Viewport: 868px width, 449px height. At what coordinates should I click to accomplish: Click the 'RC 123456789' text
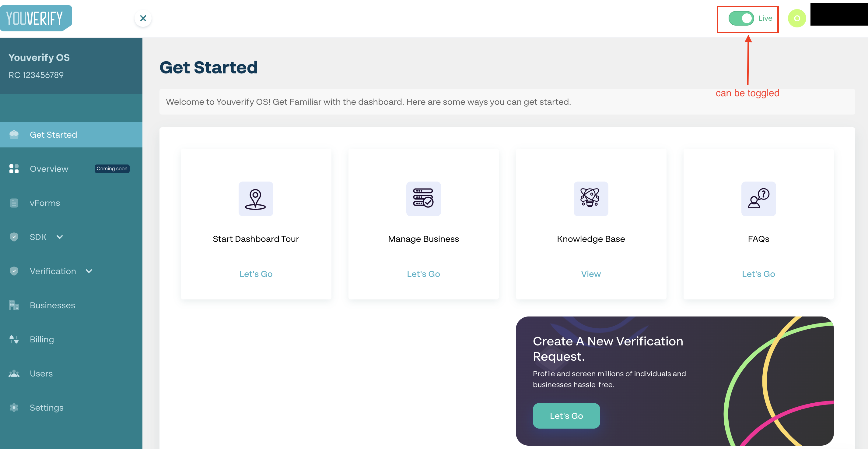point(36,75)
